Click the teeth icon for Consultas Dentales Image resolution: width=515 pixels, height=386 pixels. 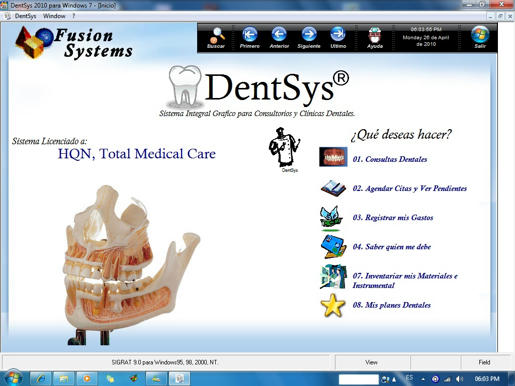[x=333, y=157]
